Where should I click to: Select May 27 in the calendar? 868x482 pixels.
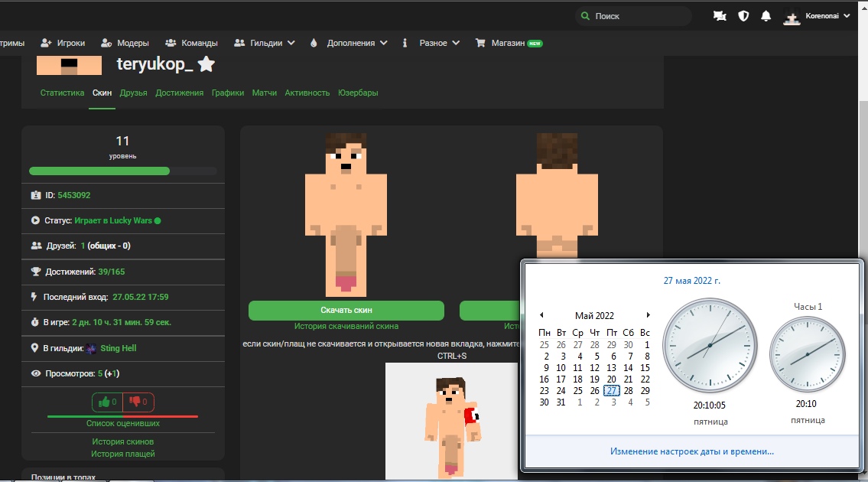(x=611, y=390)
